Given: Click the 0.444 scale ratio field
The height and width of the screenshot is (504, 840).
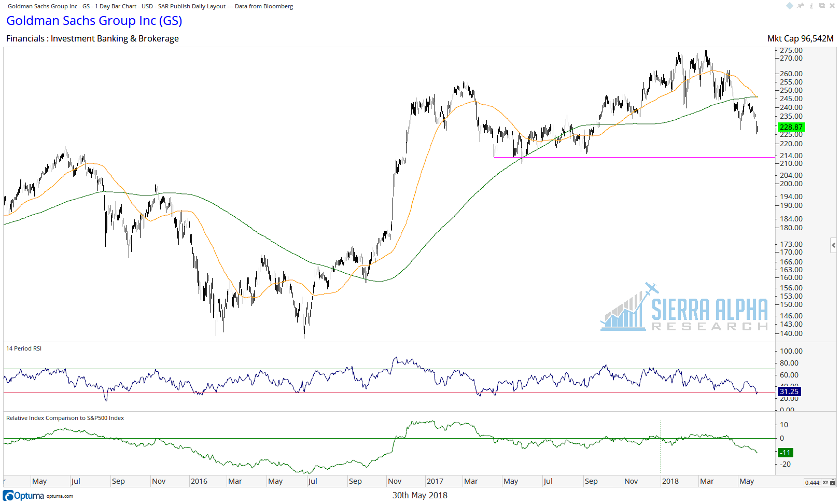Looking at the screenshot, I should (813, 483).
